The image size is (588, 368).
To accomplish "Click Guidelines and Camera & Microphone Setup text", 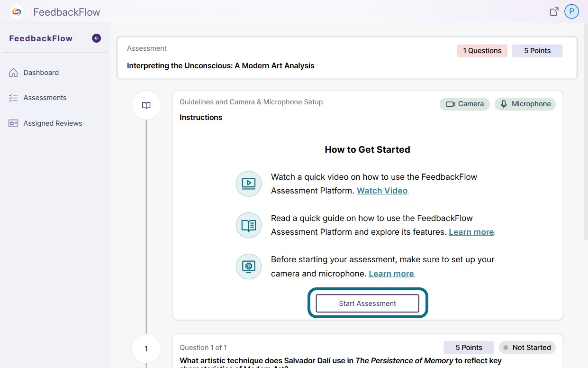I will pyautogui.click(x=251, y=102).
